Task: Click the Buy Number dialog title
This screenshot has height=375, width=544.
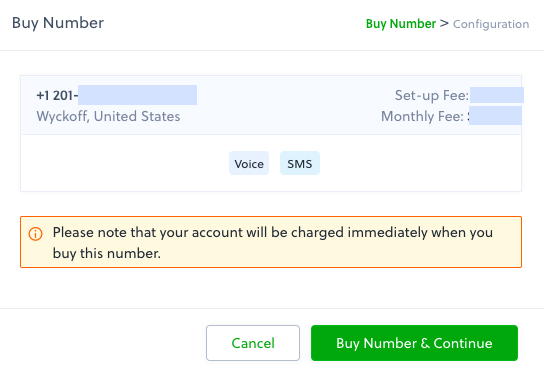Action: pyautogui.click(x=58, y=23)
